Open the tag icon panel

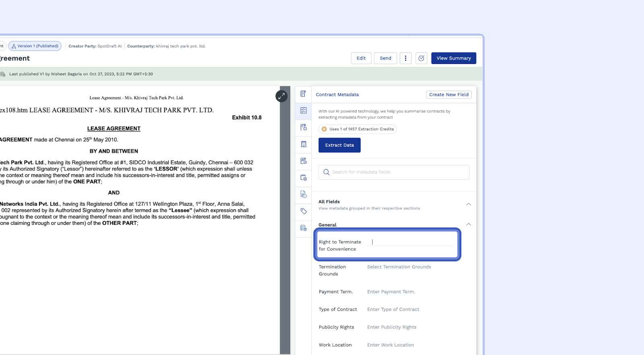coord(303,211)
